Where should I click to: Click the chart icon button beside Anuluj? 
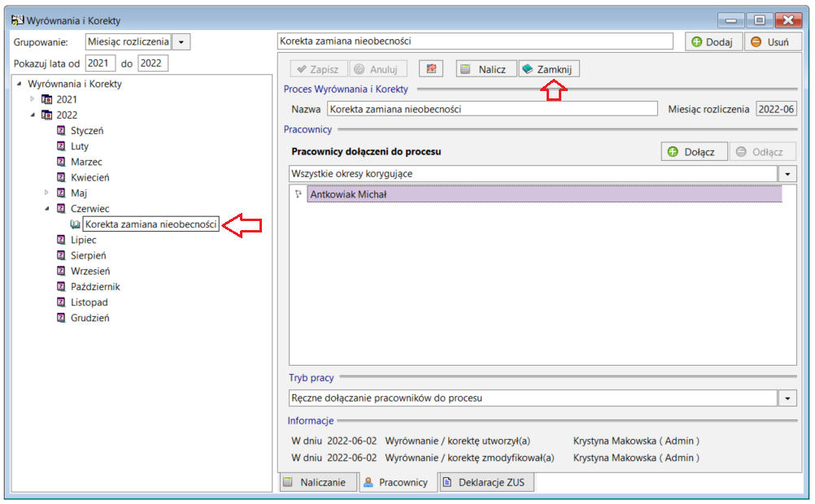pyautogui.click(x=431, y=69)
